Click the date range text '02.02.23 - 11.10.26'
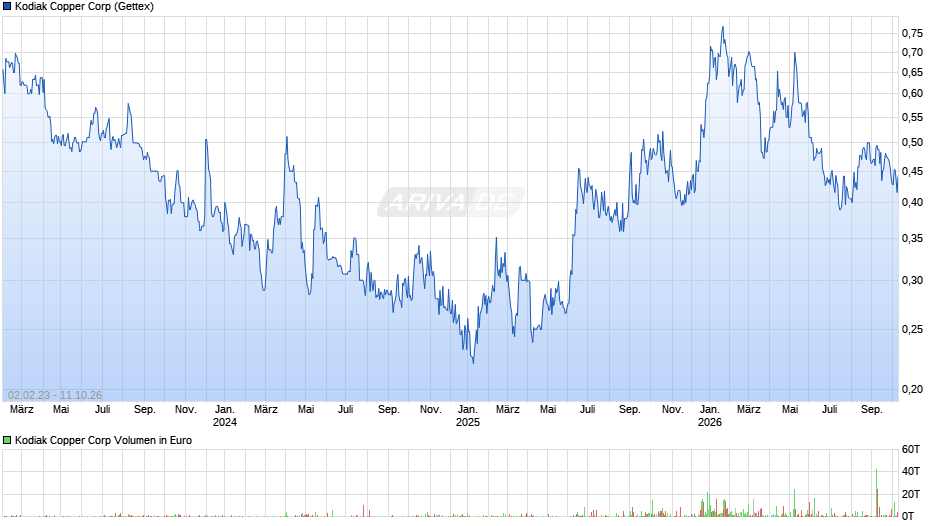 [x=55, y=395]
